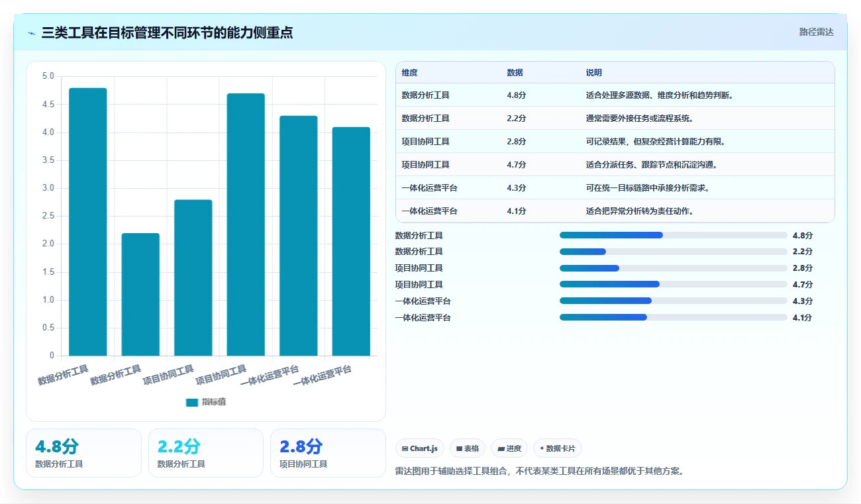This screenshot has width=861, height=504.
Task: Toggle the 指标值 legend label in the chart
Action: (x=214, y=402)
